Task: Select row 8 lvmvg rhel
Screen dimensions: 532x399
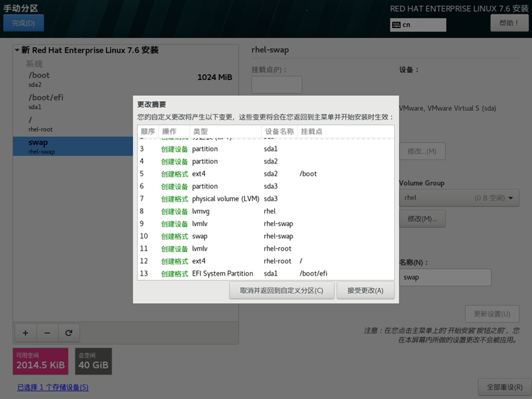Action: pos(266,211)
